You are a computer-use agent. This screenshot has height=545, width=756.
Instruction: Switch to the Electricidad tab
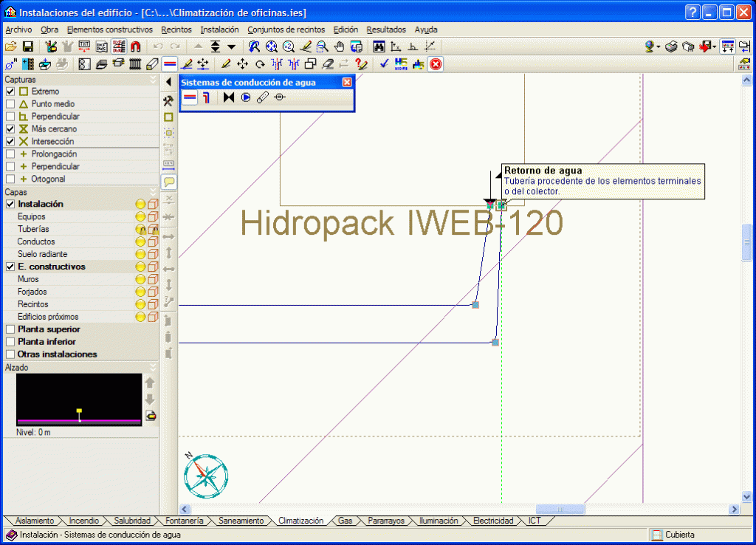(492, 521)
